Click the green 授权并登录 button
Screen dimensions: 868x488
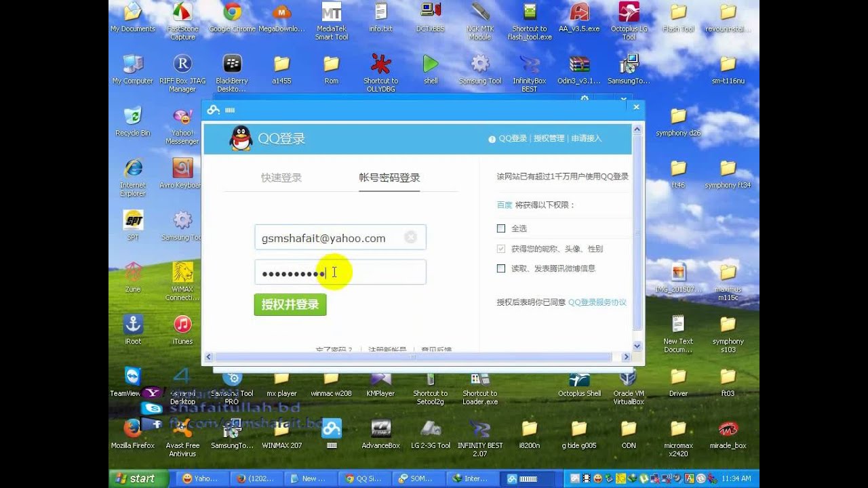coord(290,304)
